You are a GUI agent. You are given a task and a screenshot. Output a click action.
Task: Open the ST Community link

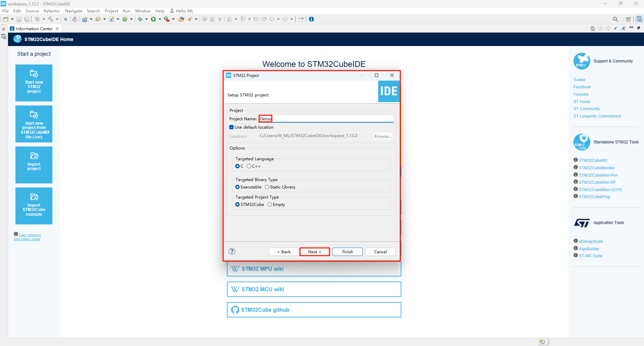click(587, 109)
